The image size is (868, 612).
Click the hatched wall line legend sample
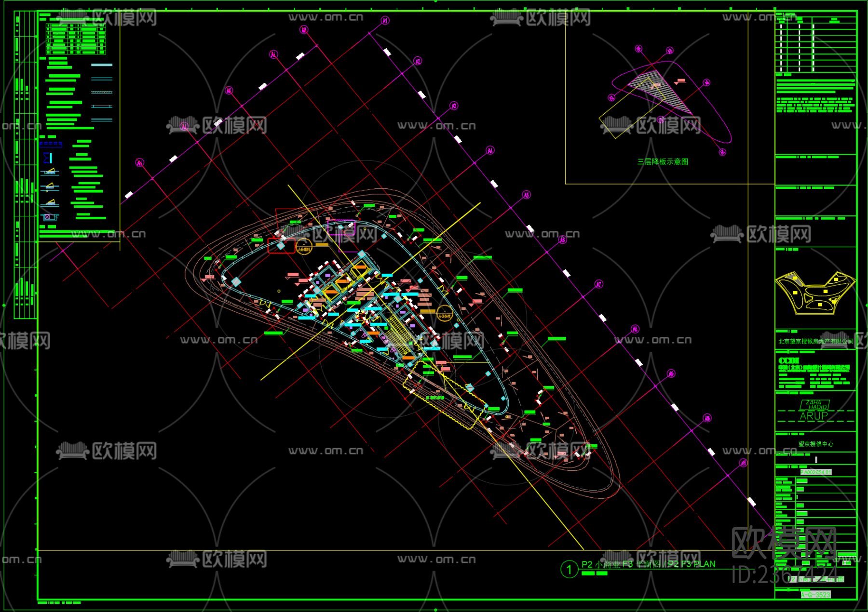coord(101,92)
